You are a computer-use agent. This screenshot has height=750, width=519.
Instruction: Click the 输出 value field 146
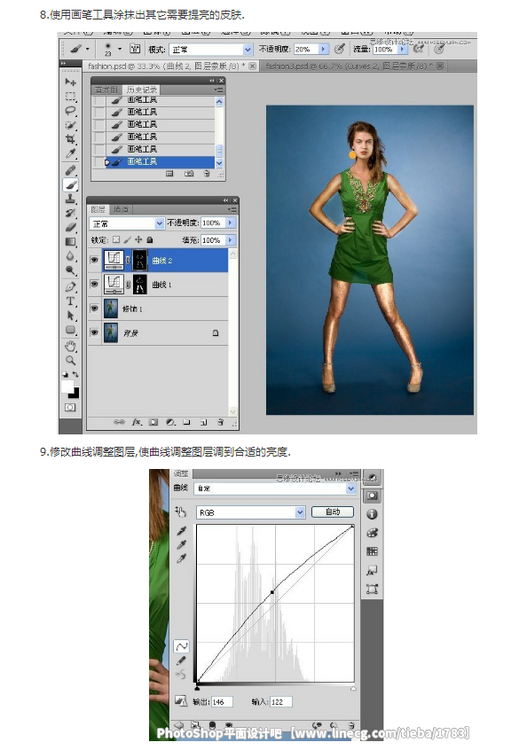click(x=222, y=702)
